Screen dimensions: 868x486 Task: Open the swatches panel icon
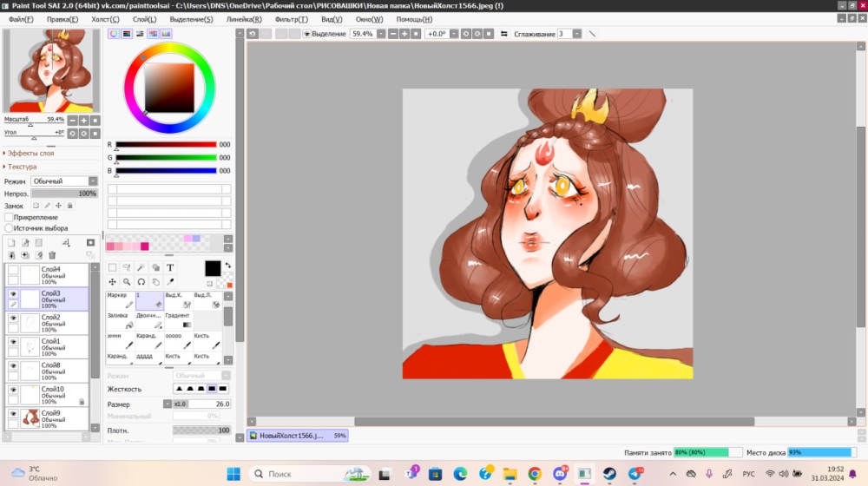(x=166, y=34)
